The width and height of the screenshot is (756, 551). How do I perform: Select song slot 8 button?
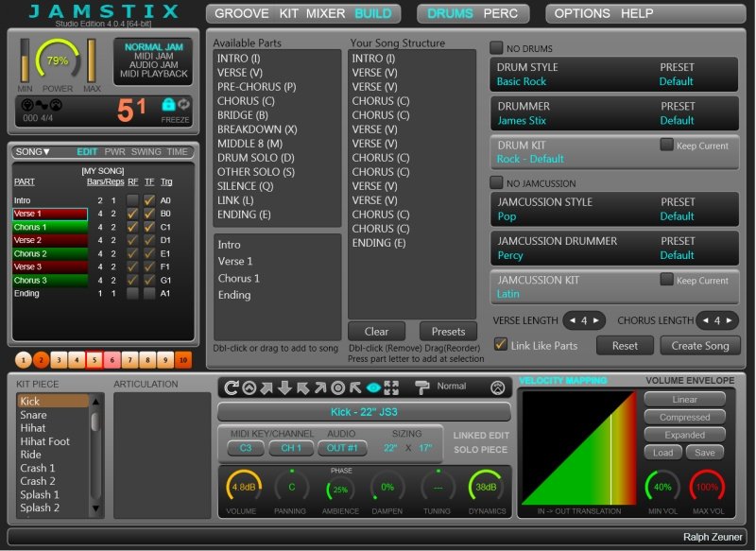point(147,360)
